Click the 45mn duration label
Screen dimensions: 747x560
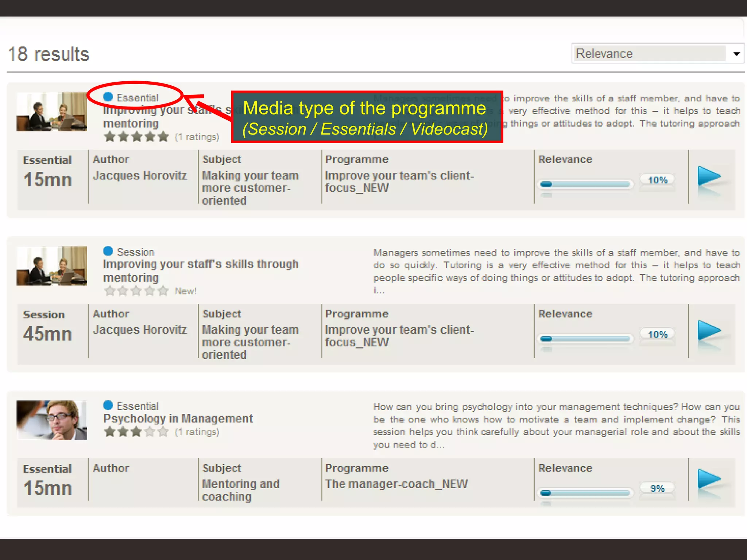point(47,334)
